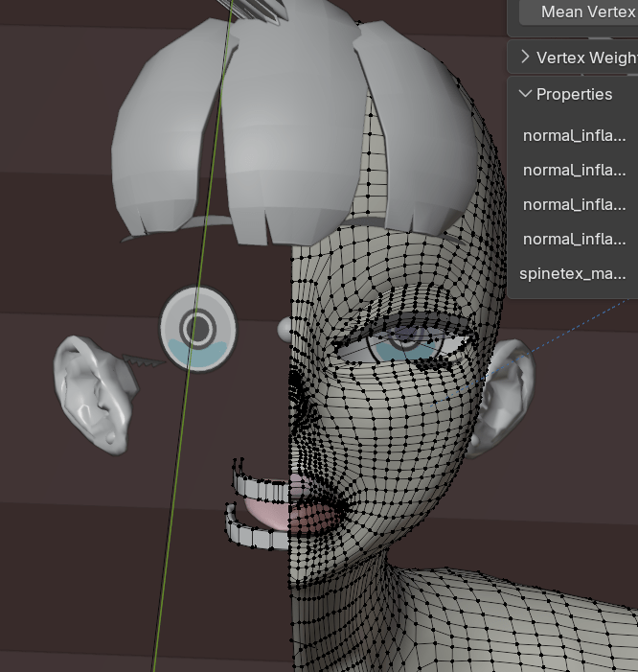638x672 pixels.
Task: Click the green Y-axis line
Action: pos(192,383)
